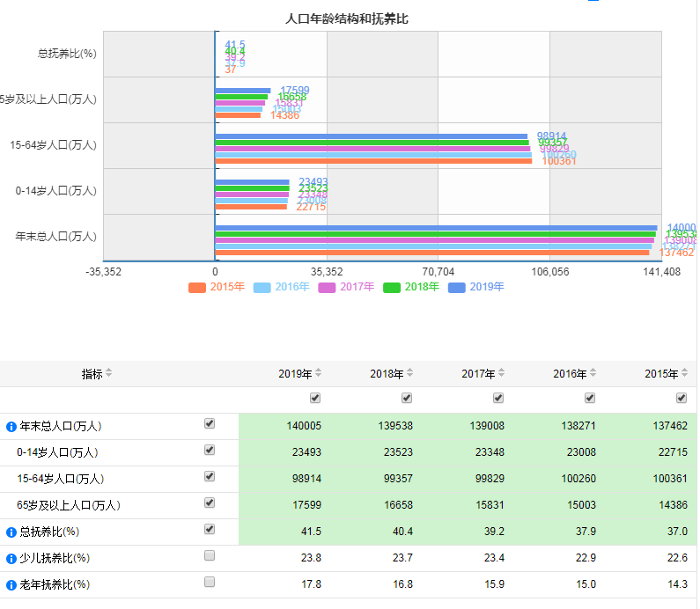Screen dimensions: 700x609
Task: Uncheck the 2019年 column checkbox
Action: tap(315, 398)
